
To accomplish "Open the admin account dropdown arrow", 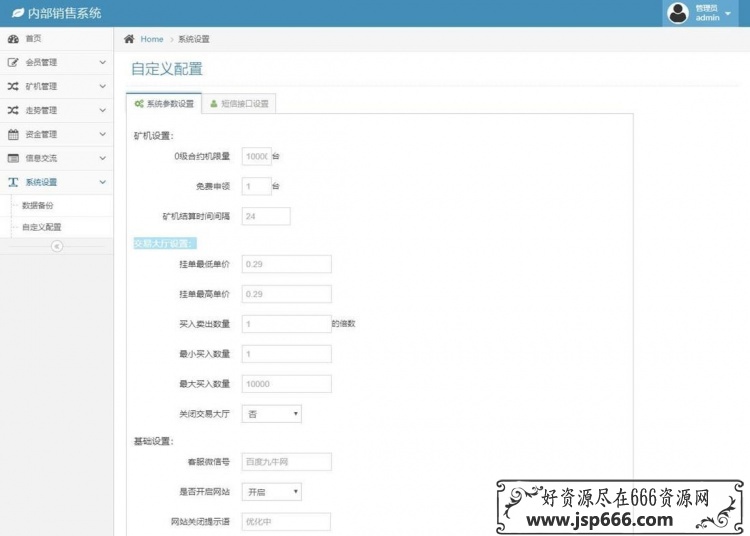I will pos(728,13).
